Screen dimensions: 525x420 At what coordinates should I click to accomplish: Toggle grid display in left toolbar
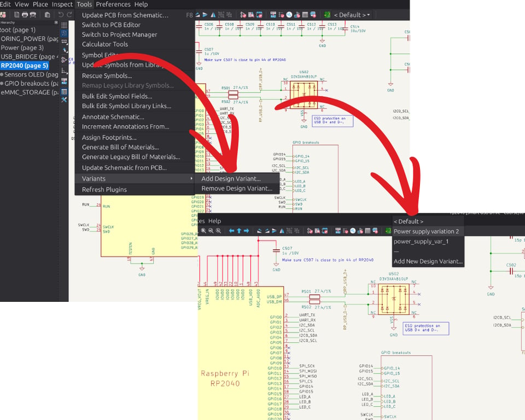[x=64, y=25]
